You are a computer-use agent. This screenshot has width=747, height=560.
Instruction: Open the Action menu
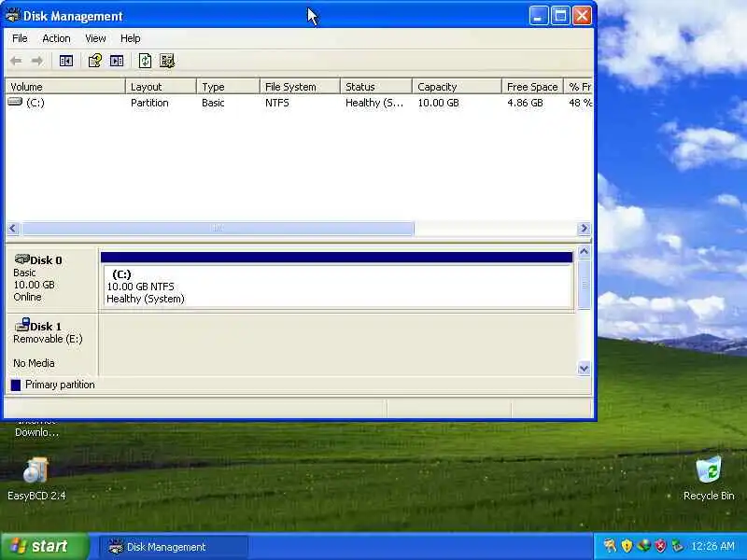pyautogui.click(x=56, y=38)
